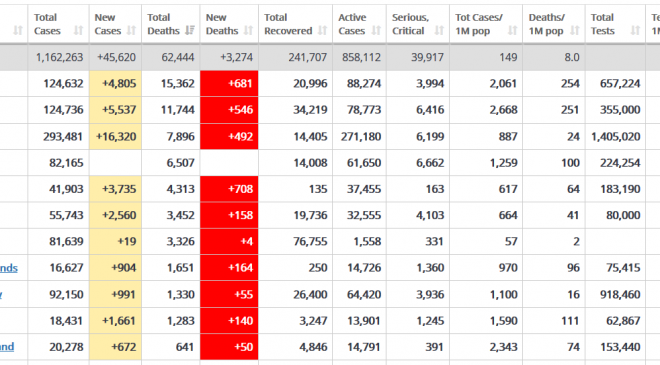This screenshot has height=365, width=660.
Task: Click New Cases sort arrows icon
Action: [131, 30]
